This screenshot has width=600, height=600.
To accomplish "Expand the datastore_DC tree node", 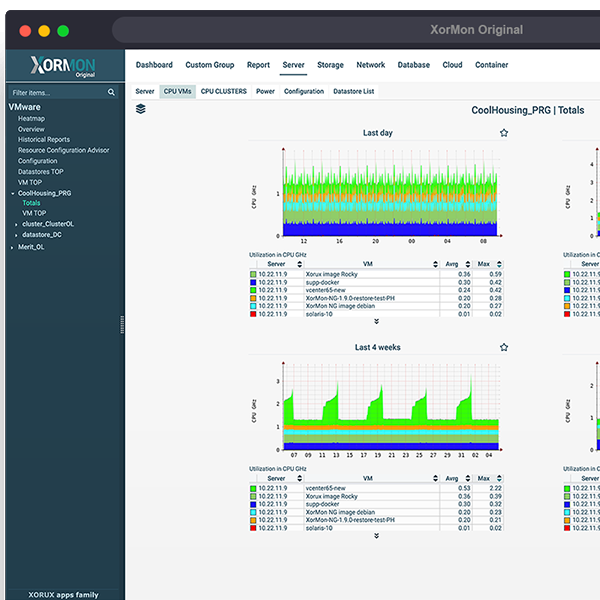I will (x=16, y=235).
